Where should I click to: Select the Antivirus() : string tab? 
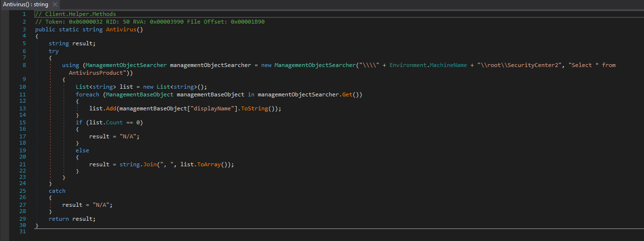click(x=26, y=4)
